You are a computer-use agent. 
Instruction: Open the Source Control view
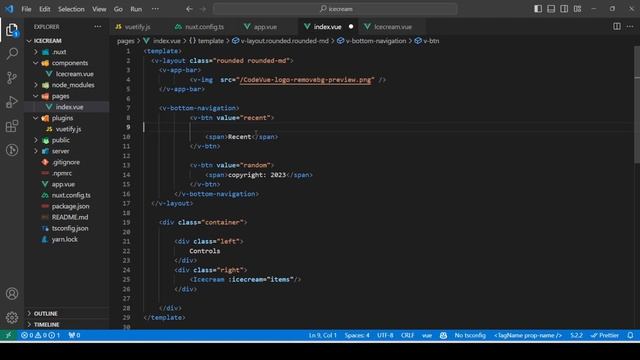pyautogui.click(x=12, y=78)
